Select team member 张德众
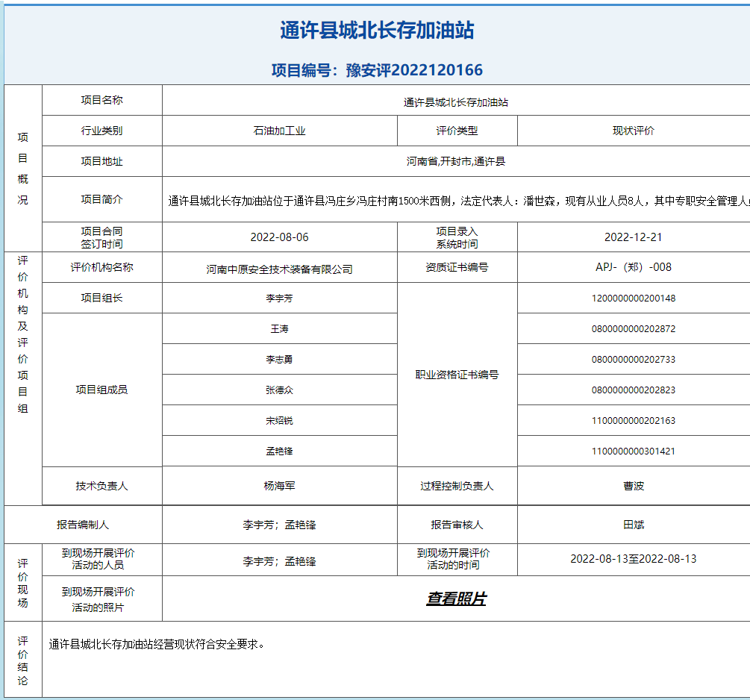The height and width of the screenshot is (700, 750). coord(279,390)
